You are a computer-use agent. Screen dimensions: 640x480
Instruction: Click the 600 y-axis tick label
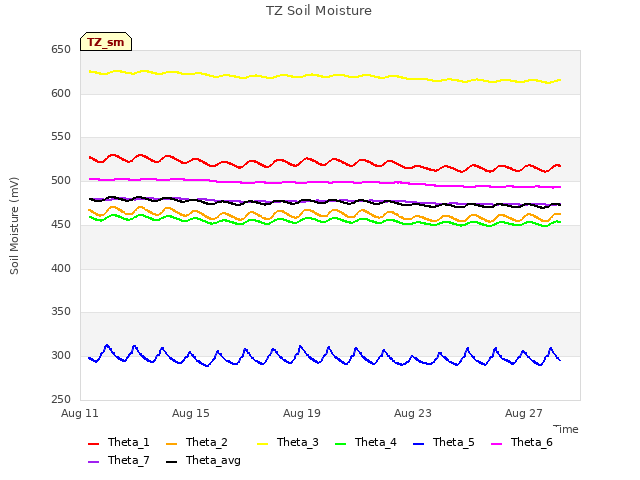[61, 93]
